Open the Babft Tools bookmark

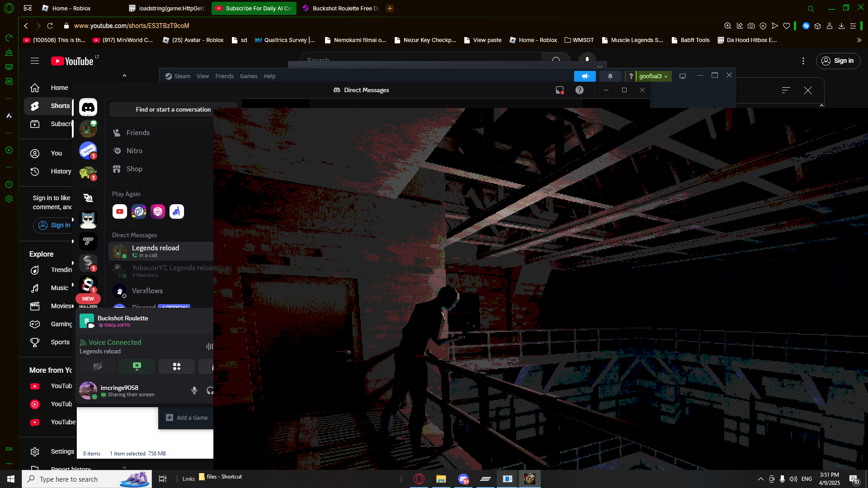[x=690, y=40]
